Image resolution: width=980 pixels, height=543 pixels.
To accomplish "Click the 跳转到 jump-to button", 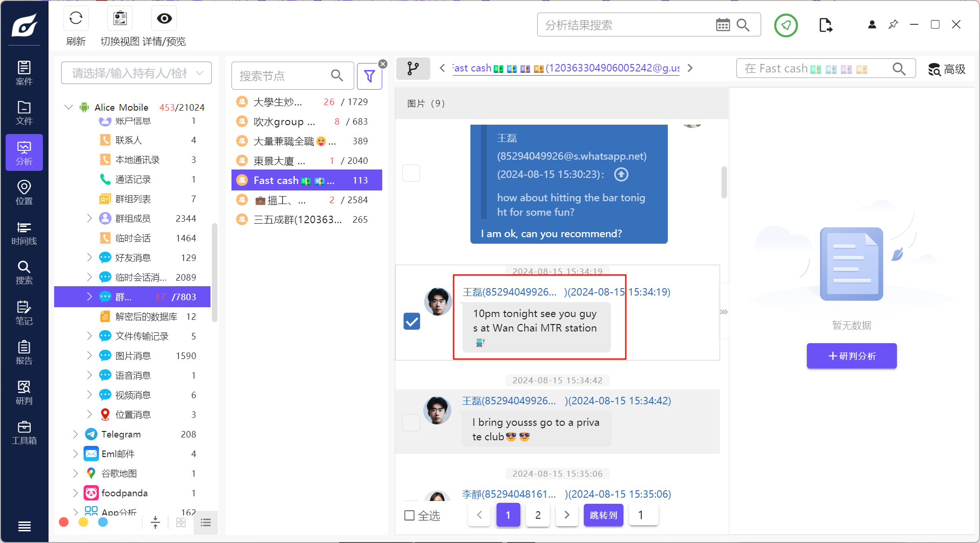I will (x=603, y=515).
